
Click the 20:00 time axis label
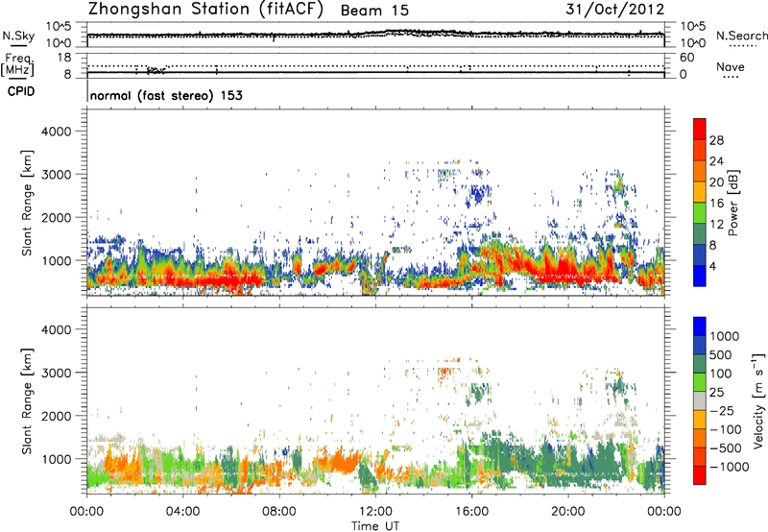pyautogui.click(x=568, y=512)
